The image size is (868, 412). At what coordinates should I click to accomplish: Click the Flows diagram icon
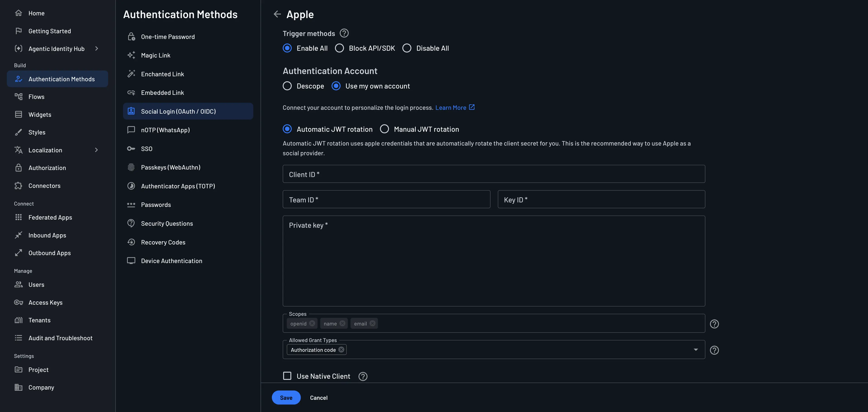19,97
